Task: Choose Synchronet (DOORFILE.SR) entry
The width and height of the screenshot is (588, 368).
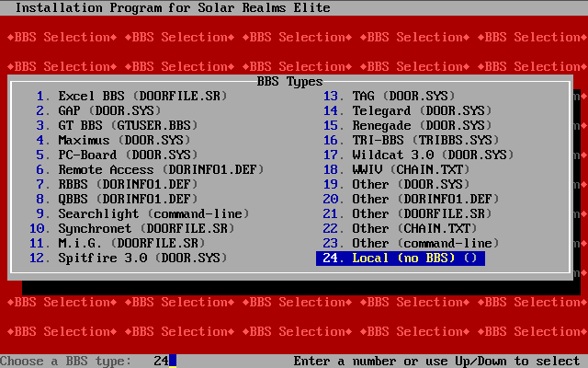Action: pyautogui.click(x=140, y=229)
